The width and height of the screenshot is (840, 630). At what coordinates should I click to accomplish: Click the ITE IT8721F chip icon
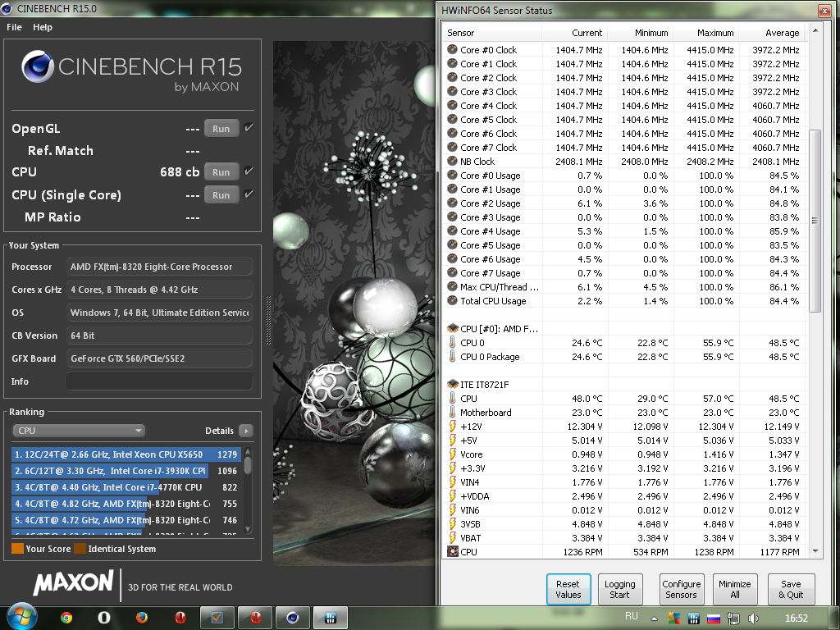[453, 384]
